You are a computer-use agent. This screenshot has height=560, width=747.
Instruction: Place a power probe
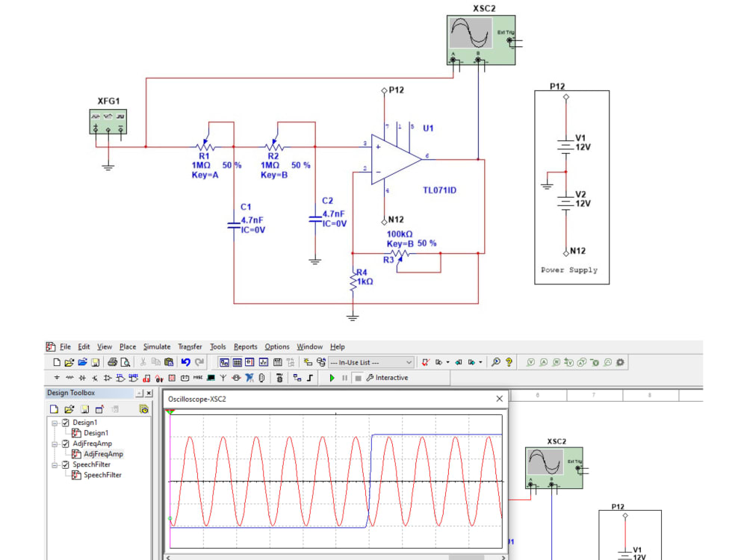[x=557, y=362]
